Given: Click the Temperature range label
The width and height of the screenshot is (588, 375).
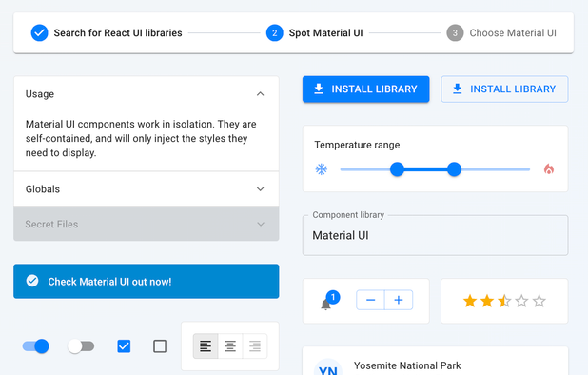Looking at the screenshot, I should click(357, 145).
